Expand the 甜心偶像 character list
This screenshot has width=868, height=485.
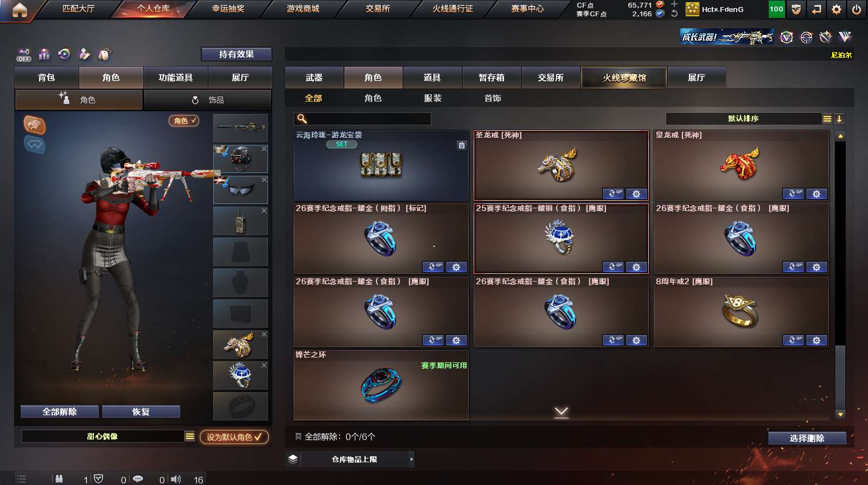click(x=189, y=436)
